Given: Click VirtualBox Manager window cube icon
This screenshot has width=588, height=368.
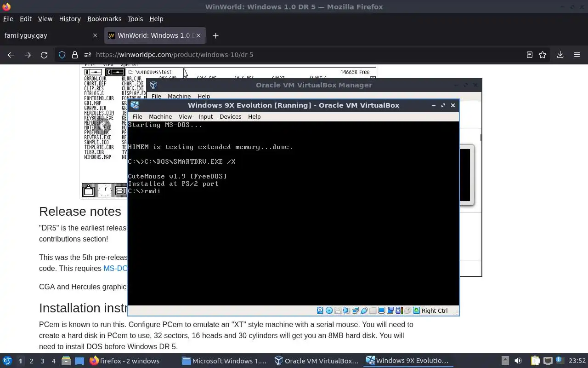Looking at the screenshot, I should click(x=153, y=85).
